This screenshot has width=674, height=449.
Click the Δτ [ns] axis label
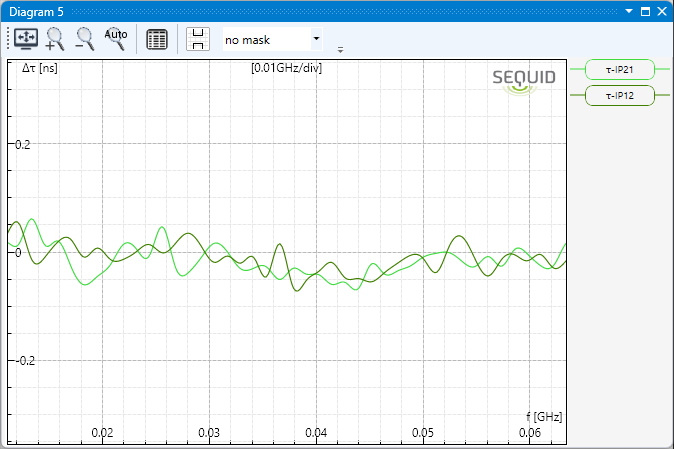38,69
